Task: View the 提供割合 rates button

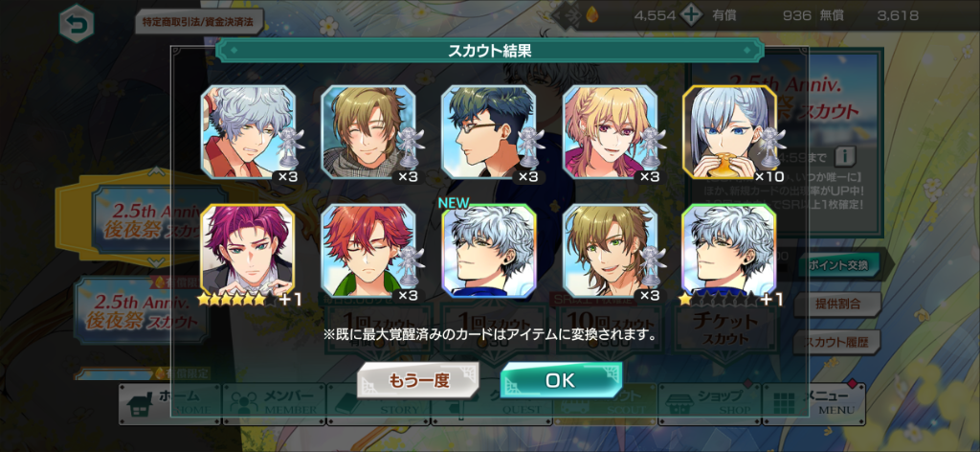Action: pos(837,304)
